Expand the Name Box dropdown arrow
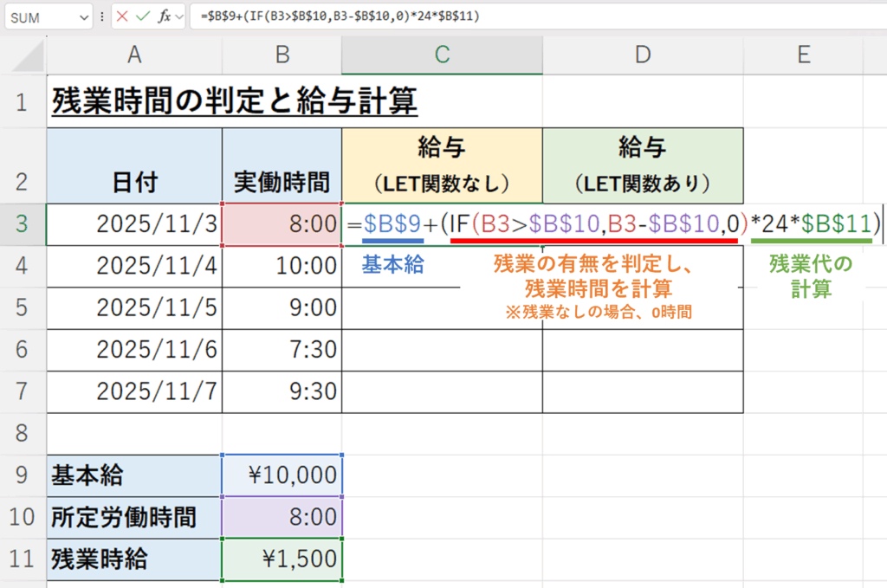 click(x=84, y=17)
